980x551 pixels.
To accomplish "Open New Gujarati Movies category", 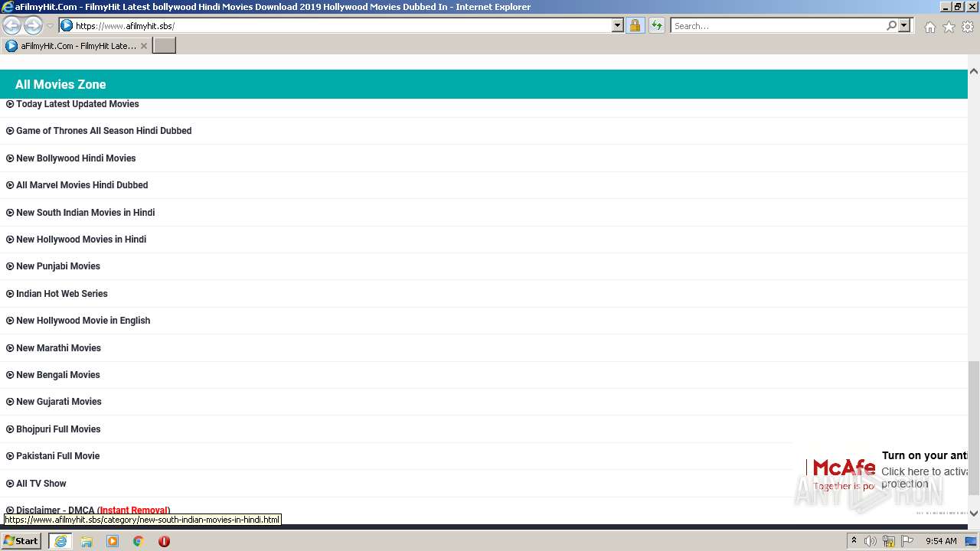I will pyautogui.click(x=59, y=402).
